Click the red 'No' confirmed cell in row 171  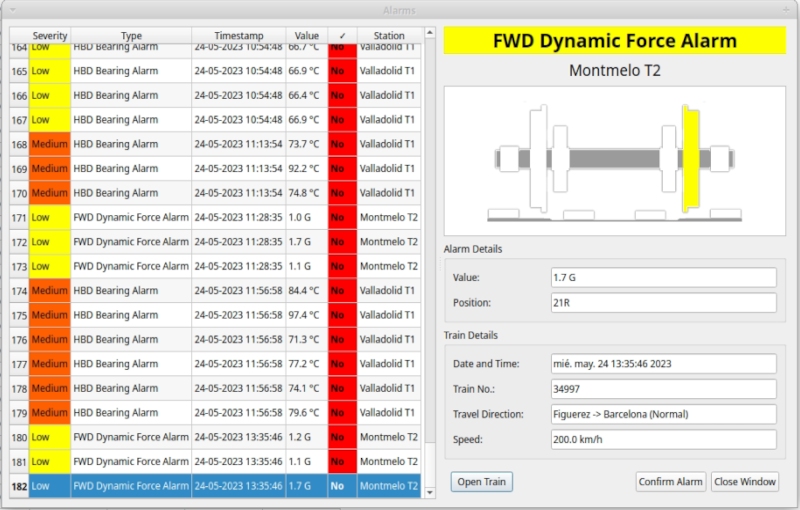point(342,217)
